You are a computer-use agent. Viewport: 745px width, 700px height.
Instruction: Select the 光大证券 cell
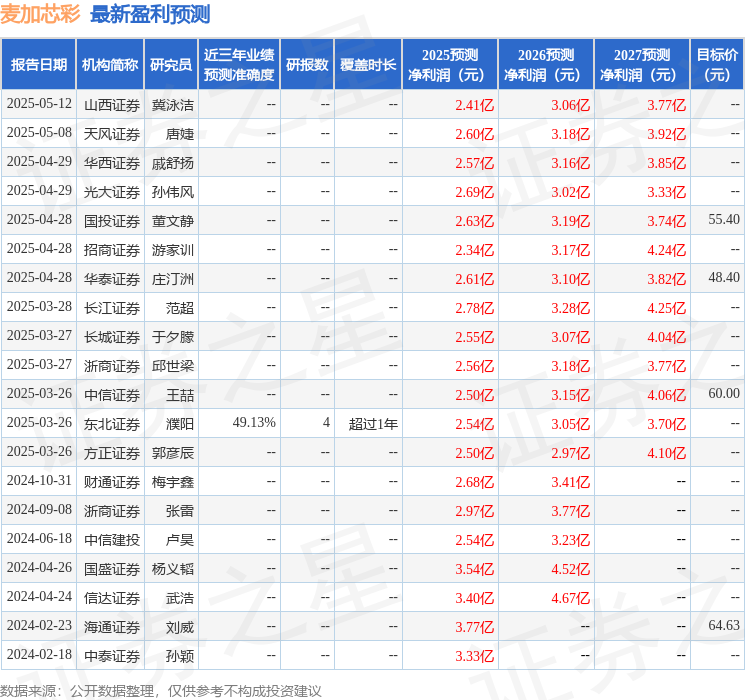(x=112, y=192)
